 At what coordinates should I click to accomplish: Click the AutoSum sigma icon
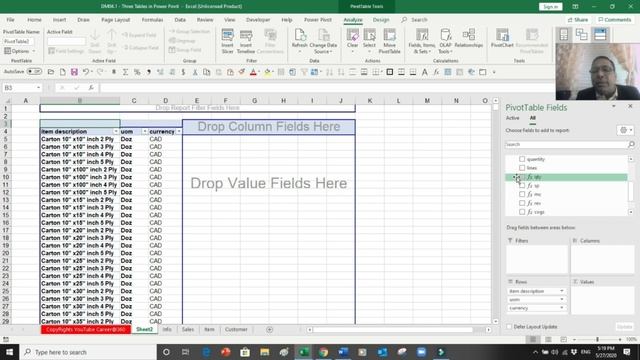[125, 72]
